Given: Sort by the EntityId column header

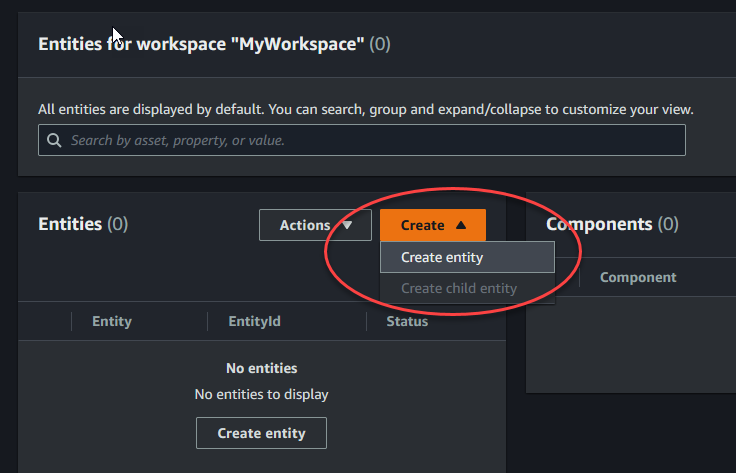Looking at the screenshot, I should [x=254, y=321].
